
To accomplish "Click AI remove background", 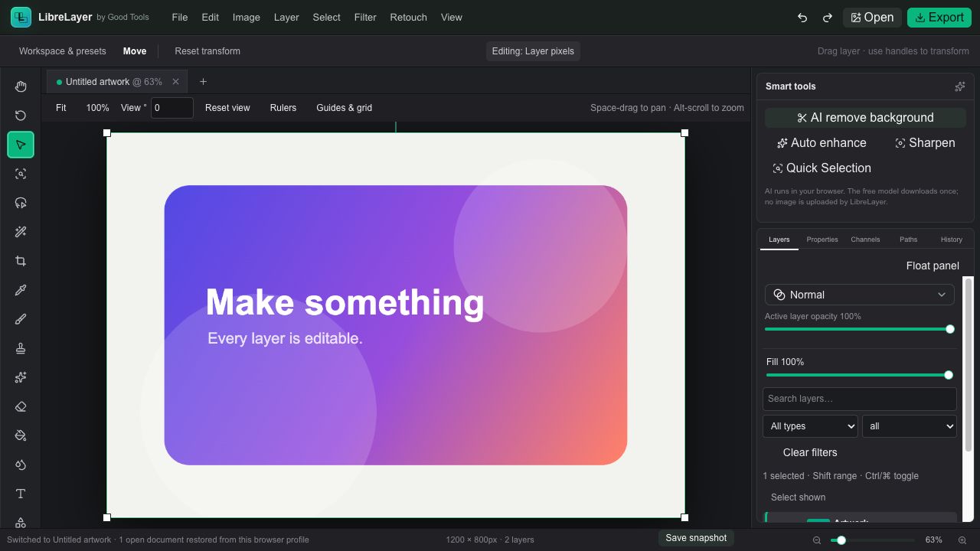I will coord(865,118).
